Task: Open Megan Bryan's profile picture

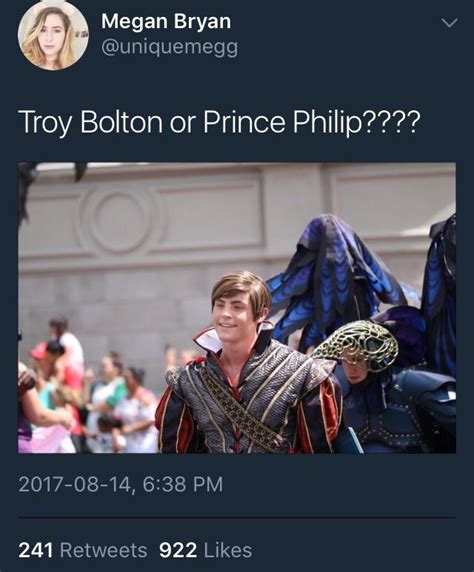Action: 53,35
